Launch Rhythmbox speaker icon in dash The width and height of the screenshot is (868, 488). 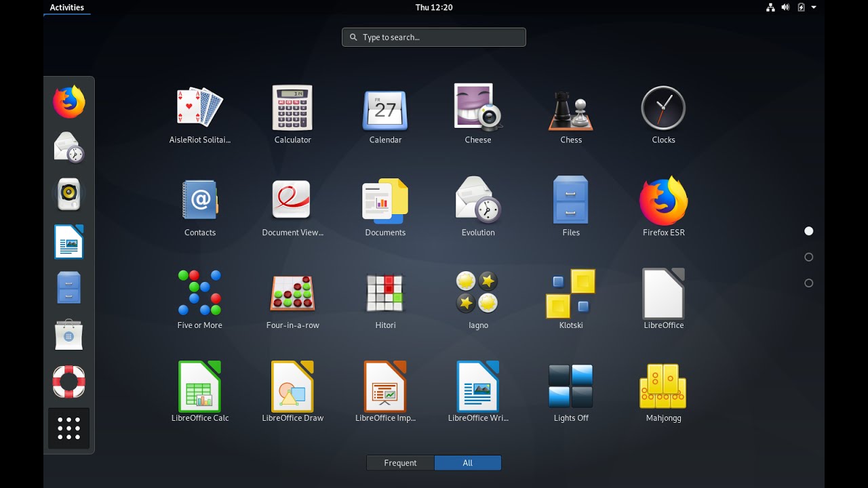69,195
